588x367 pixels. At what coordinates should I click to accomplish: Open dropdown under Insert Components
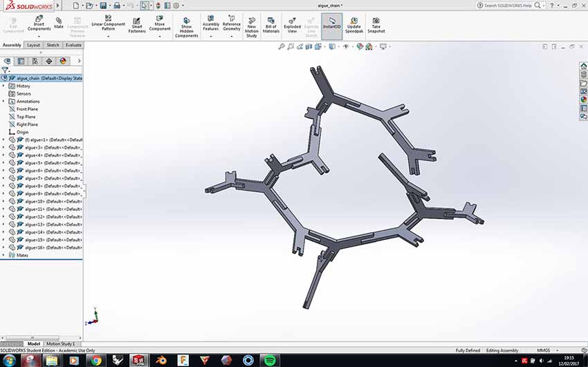(39, 37)
